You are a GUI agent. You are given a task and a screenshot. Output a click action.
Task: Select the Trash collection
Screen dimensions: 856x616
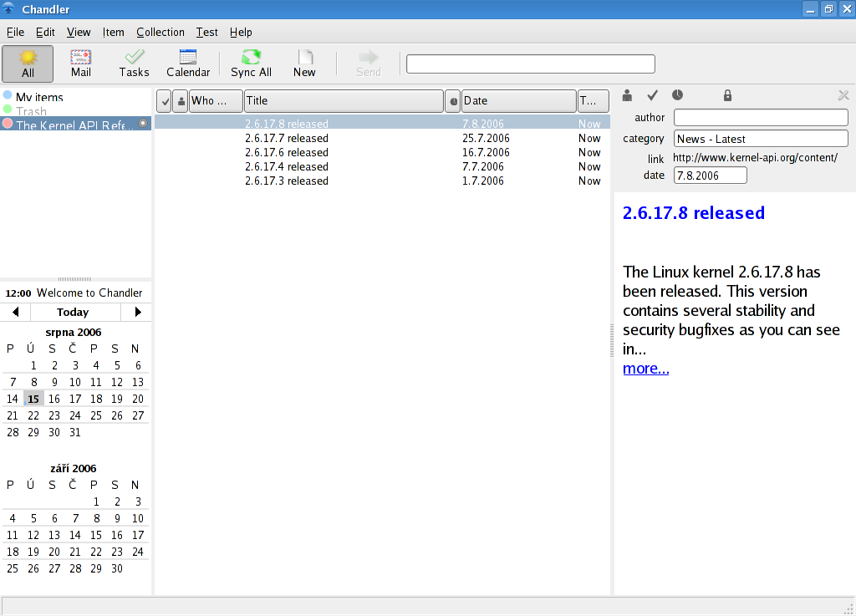pos(75,111)
